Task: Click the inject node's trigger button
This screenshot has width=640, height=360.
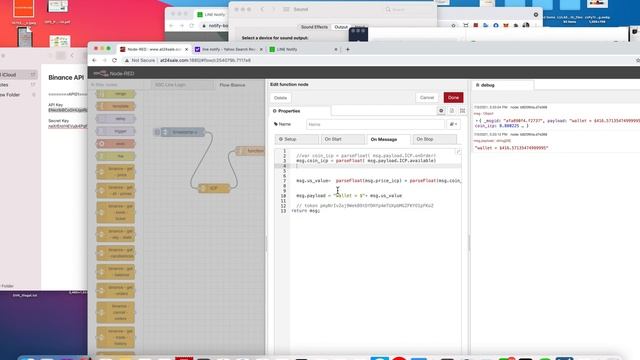Action: (x=157, y=132)
